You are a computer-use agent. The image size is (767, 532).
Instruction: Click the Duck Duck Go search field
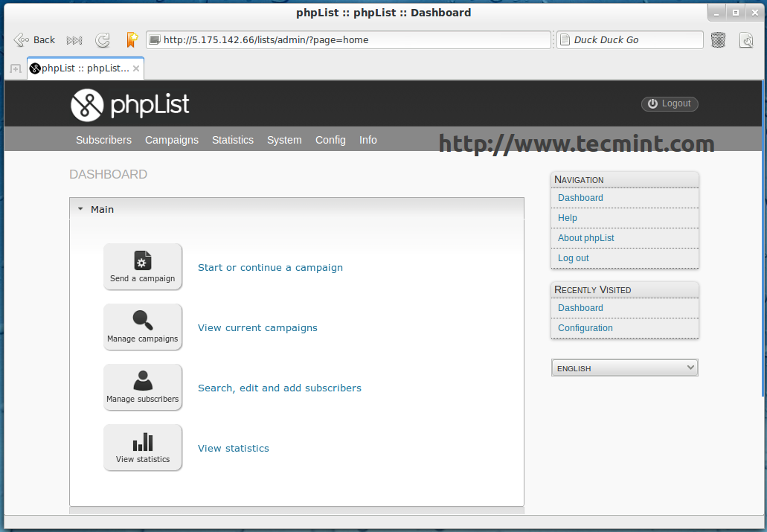[x=630, y=39]
